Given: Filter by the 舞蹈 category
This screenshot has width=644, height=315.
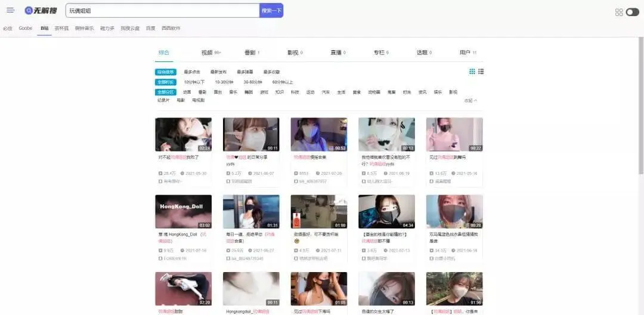Looking at the screenshot, I should 249,92.
